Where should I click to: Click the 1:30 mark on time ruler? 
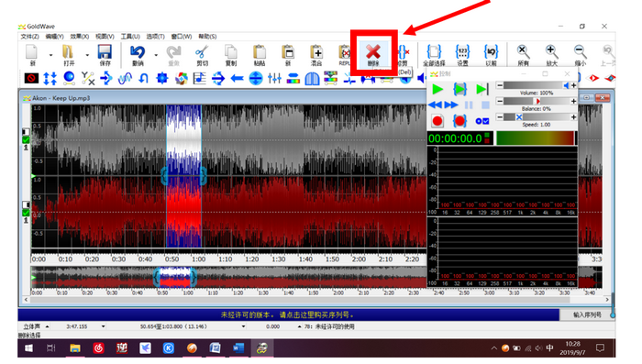click(x=279, y=259)
